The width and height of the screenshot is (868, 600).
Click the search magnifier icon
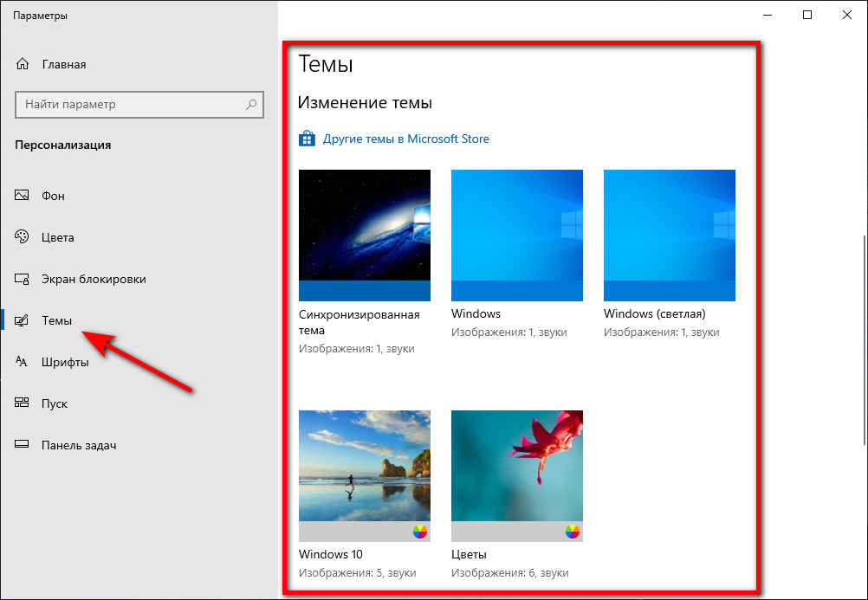251,105
